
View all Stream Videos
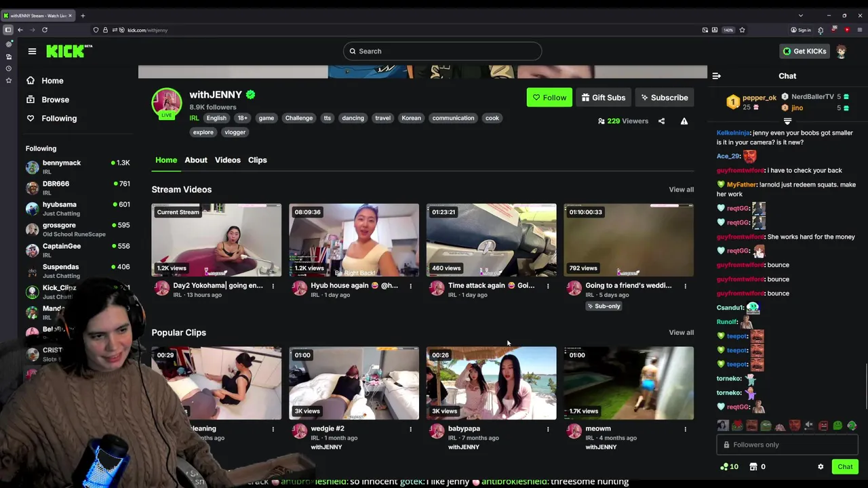[682, 190]
